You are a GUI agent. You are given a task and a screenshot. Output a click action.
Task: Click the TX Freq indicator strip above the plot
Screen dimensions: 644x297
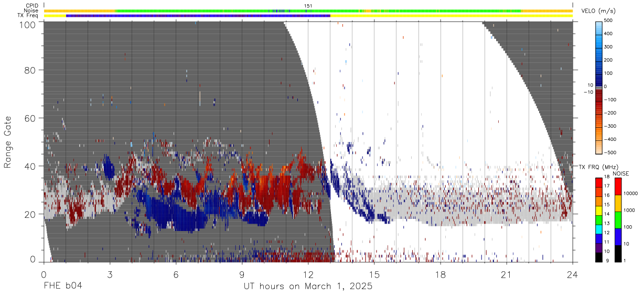pos(308,16)
